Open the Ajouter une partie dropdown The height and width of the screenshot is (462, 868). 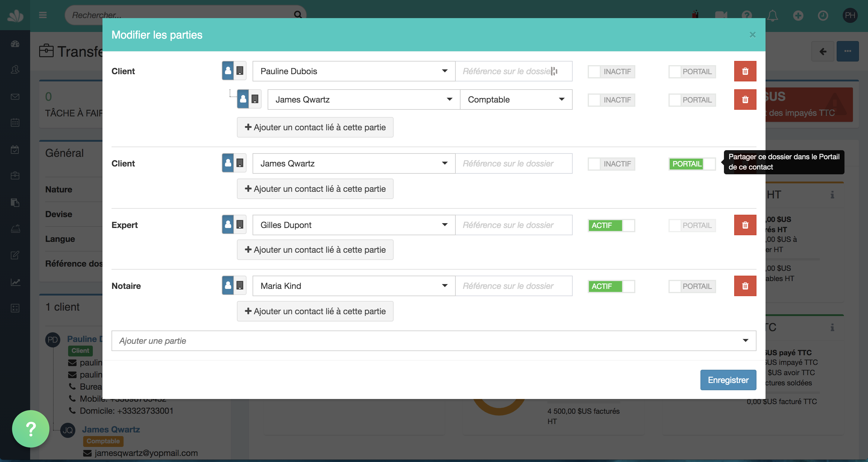(434, 340)
